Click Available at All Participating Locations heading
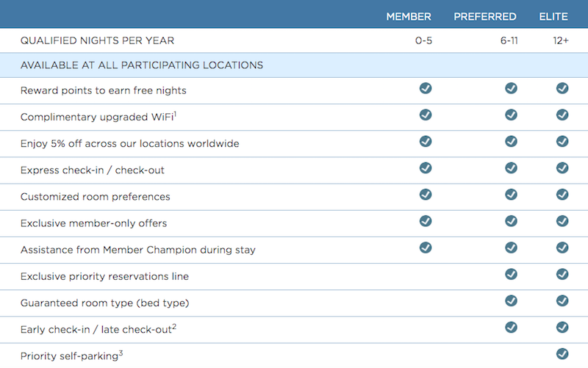588x368 pixels. pos(142,65)
